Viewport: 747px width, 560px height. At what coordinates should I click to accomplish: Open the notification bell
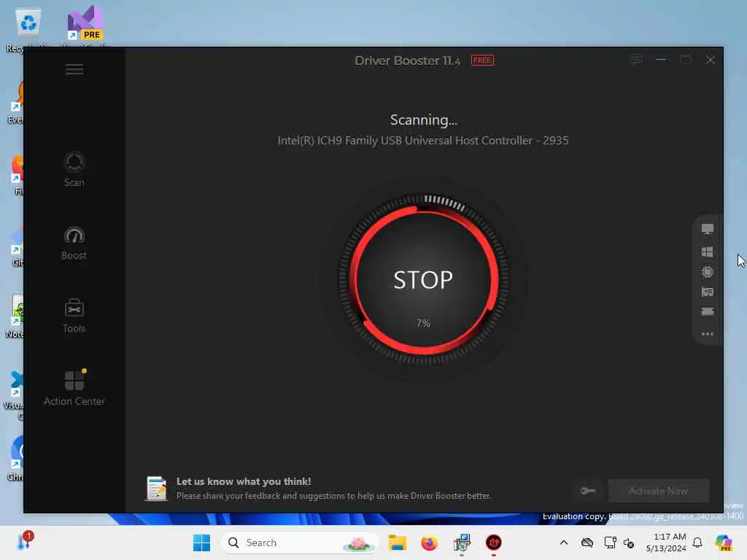[697, 542]
